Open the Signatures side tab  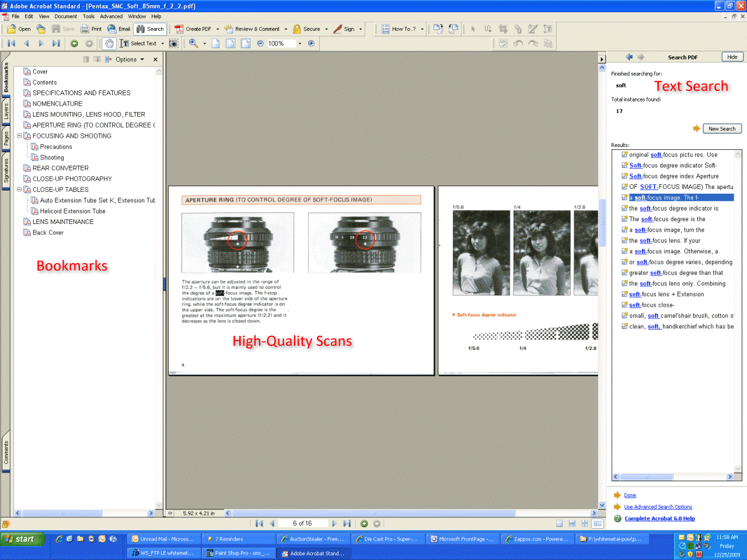6,171
